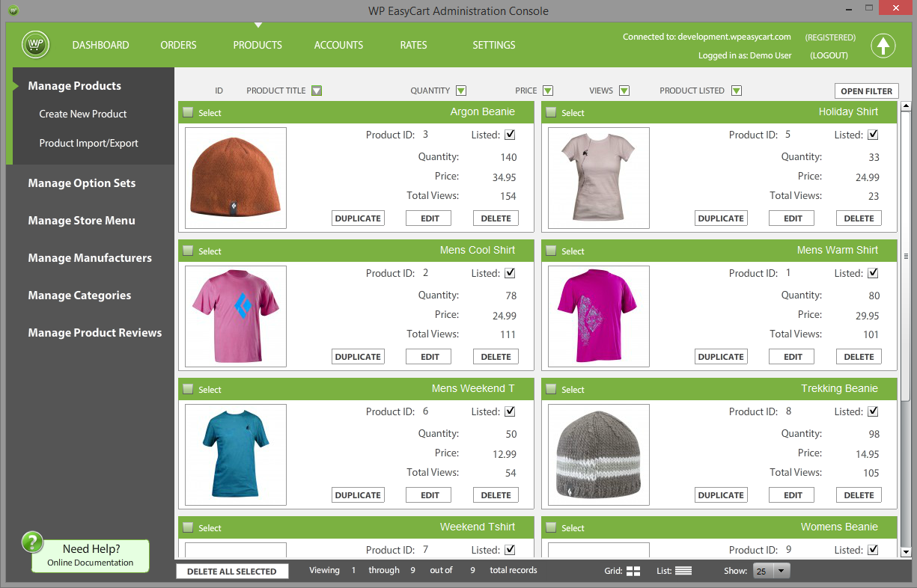Open Online Documentation help link
The image size is (917, 588).
pos(90,563)
